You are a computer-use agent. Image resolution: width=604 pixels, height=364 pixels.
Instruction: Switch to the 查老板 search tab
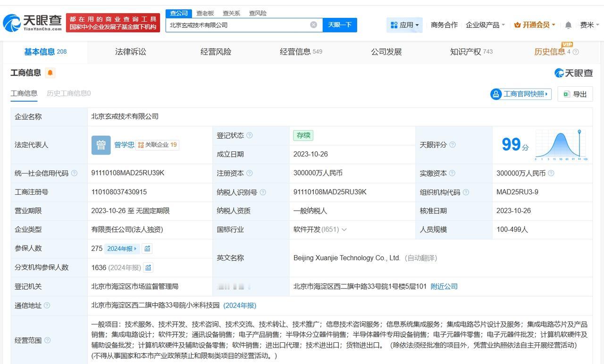tap(205, 13)
